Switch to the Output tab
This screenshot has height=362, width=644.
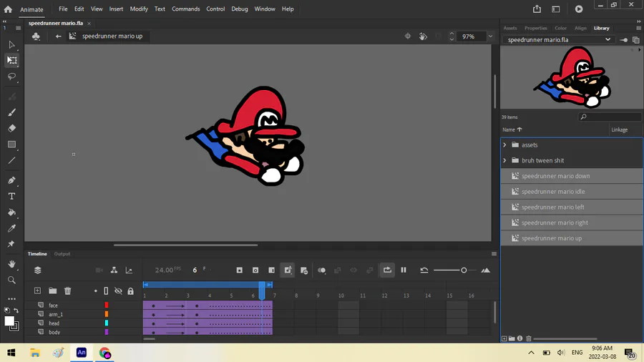coord(62,254)
